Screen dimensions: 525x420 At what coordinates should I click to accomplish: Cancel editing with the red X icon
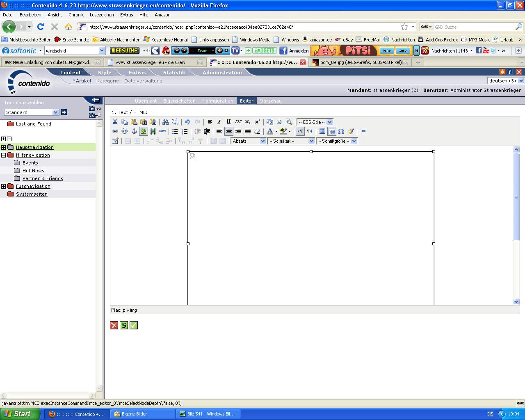(x=114, y=325)
